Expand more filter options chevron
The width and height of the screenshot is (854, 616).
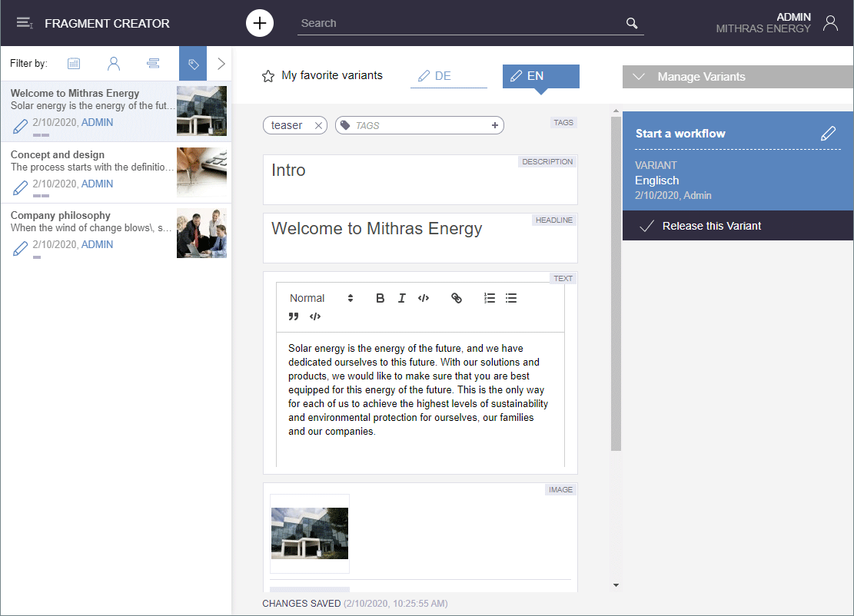pos(221,64)
